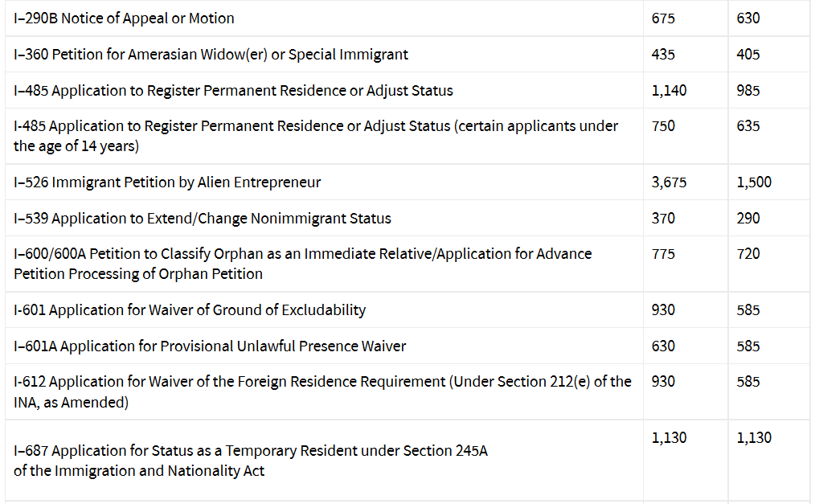
Task: Click the 630 fee beside I-290B
Action: 748,18
